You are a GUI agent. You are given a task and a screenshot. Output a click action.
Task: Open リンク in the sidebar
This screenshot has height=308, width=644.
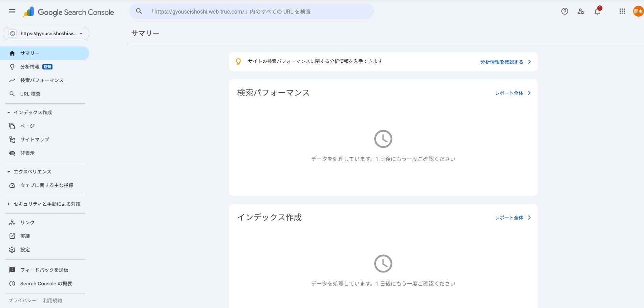click(x=45, y=223)
